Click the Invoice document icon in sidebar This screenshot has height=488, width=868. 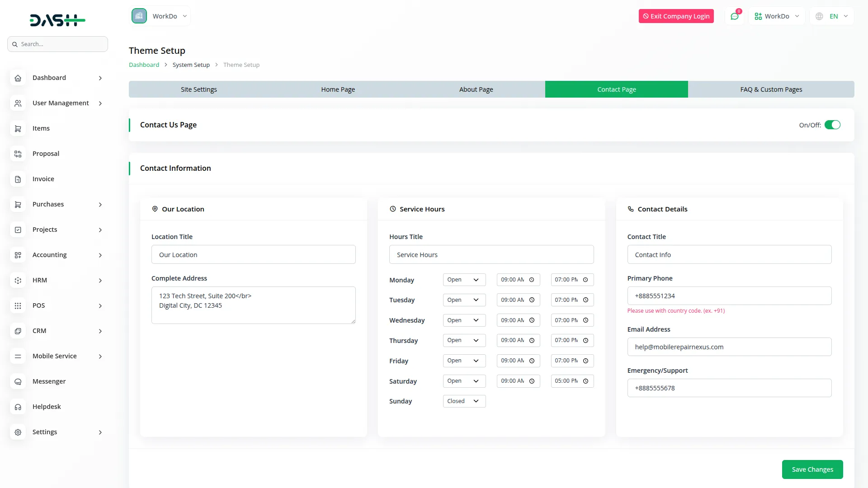tap(18, 179)
